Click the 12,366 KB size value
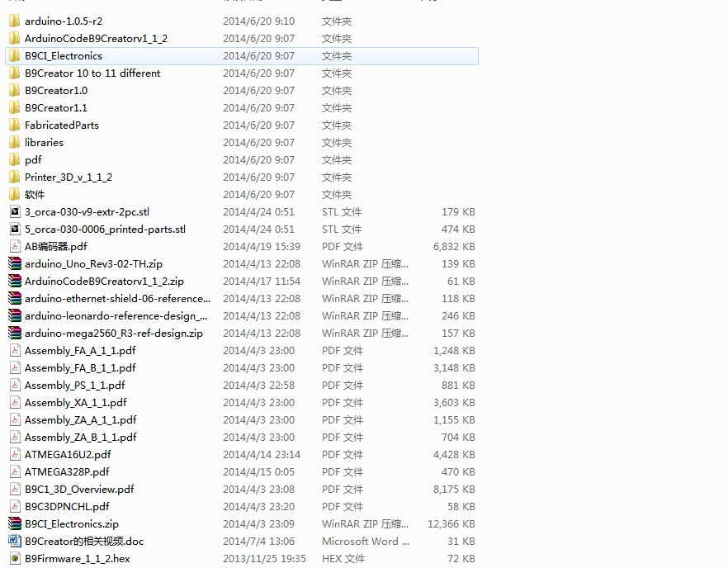 pos(451,524)
